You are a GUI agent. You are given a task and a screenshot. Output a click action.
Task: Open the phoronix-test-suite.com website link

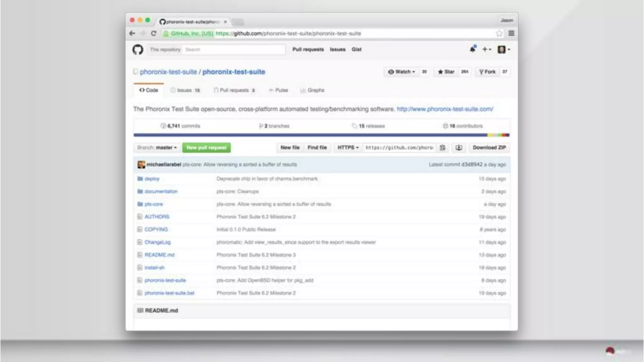(445, 109)
